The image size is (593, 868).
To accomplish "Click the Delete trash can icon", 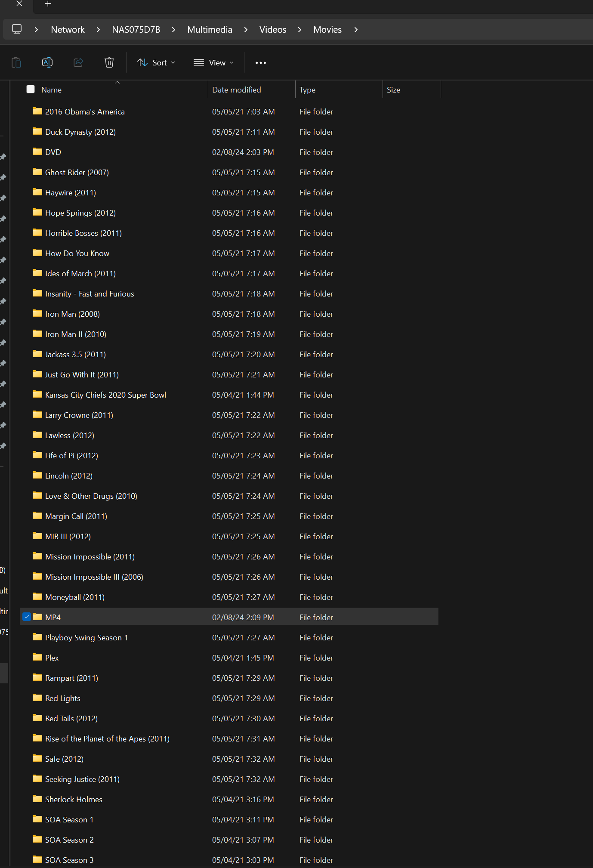I will tap(109, 63).
